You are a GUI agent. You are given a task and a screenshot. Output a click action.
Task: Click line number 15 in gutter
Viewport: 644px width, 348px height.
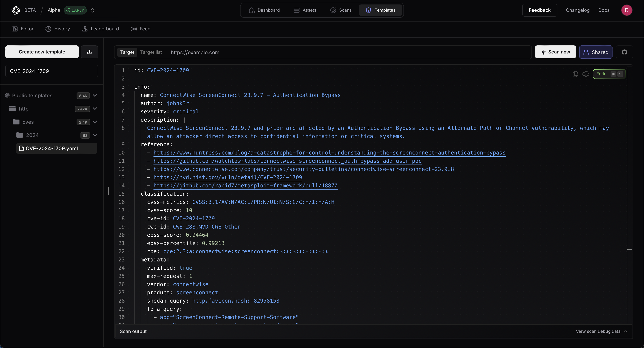121,194
